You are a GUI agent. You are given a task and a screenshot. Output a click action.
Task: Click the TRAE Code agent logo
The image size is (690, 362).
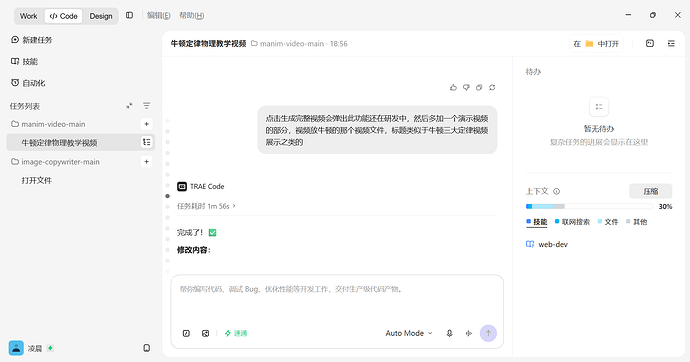tap(182, 186)
